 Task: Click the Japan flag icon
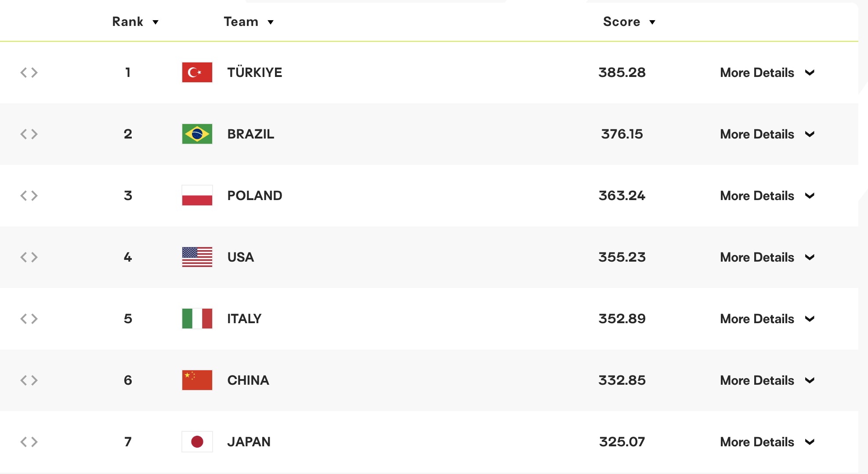(197, 442)
